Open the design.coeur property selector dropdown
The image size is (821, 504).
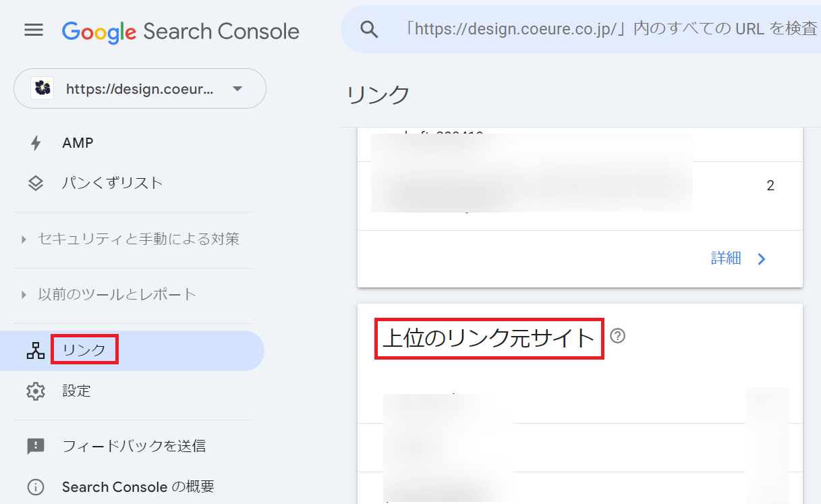coord(237,88)
